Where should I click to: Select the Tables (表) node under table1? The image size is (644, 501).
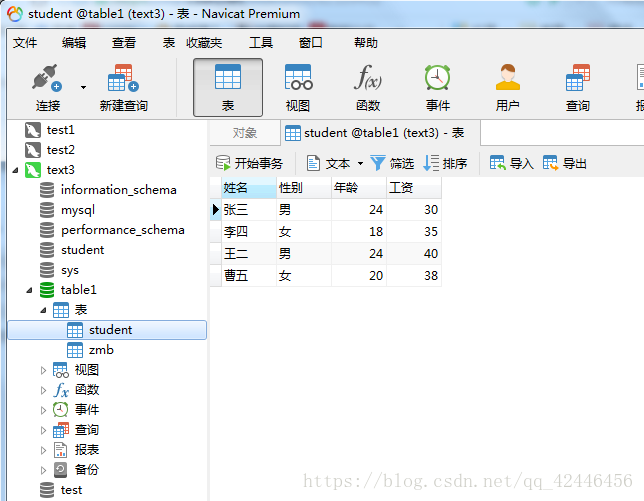80,310
